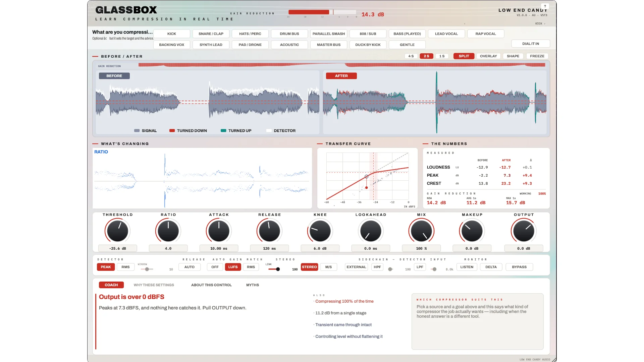644x362 pixels.
Task: Toggle BYPASS monitor button
Action: point(519,267)
